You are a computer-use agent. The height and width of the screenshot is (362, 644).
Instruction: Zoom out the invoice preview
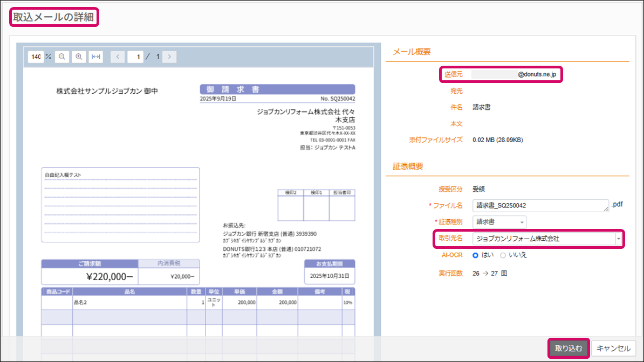pos(62,57)
